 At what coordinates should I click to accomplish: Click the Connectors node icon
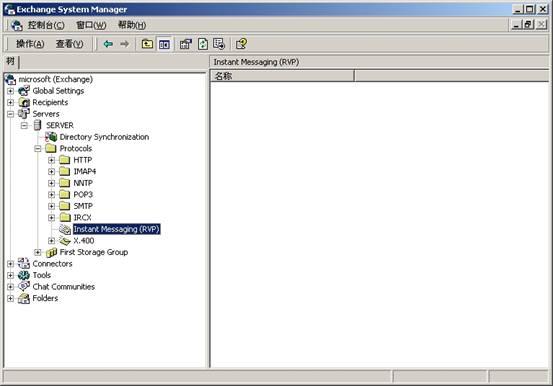coord(24,264)
